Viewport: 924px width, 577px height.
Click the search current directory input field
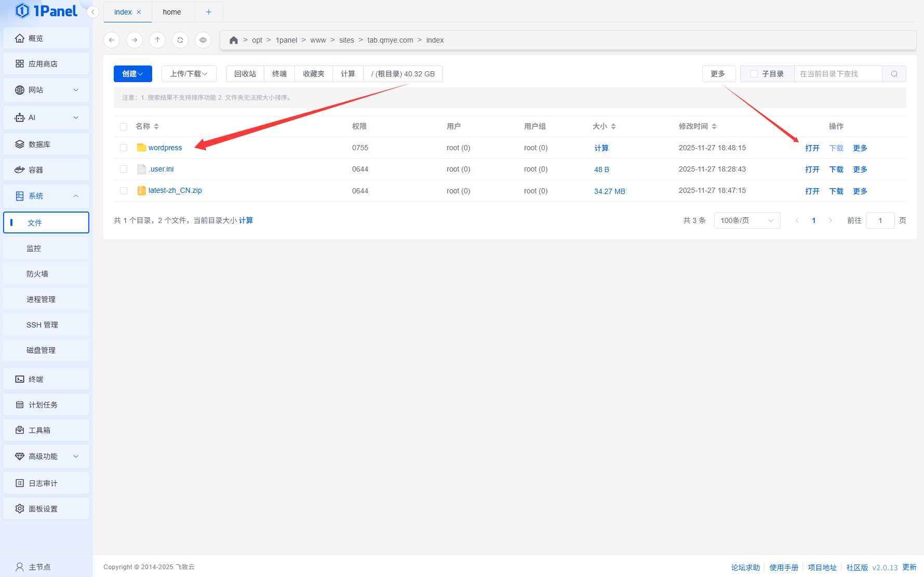pos(837,74)
